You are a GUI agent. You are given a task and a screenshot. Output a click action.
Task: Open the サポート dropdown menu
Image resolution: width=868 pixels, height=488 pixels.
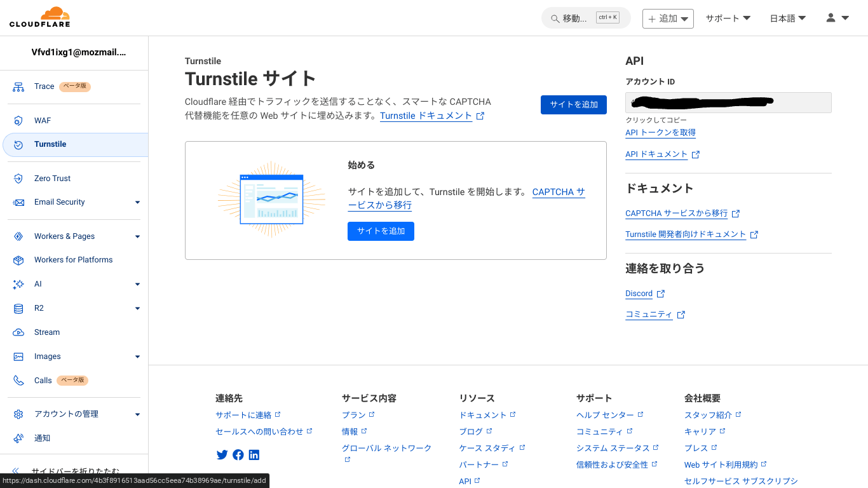click(728, 18)
